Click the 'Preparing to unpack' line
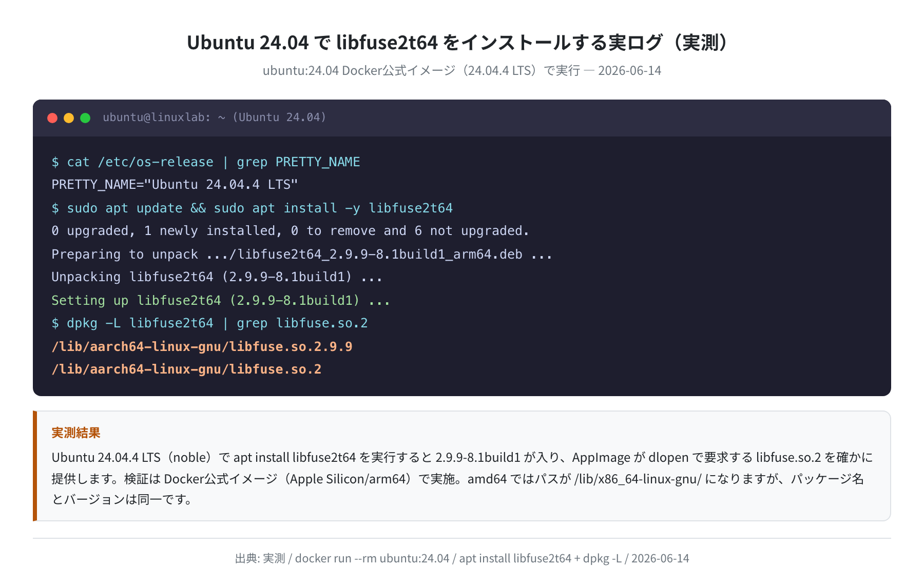This screenshot has width=924, height=586. 302,255
